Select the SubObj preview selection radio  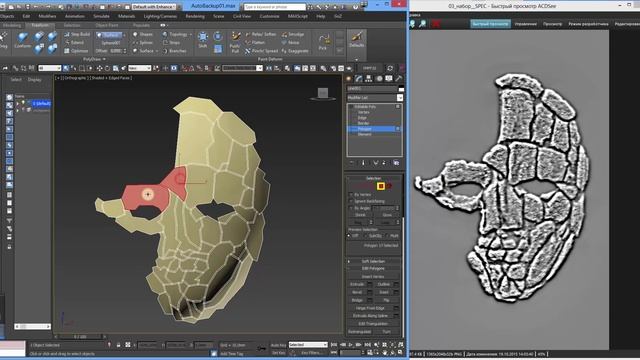tap(366, 236)
